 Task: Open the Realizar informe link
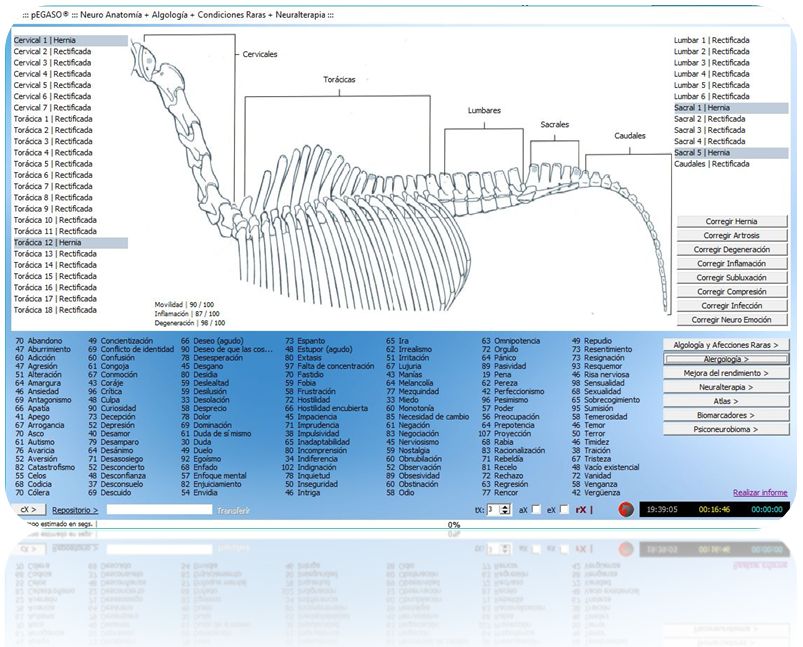click(760, 492)
